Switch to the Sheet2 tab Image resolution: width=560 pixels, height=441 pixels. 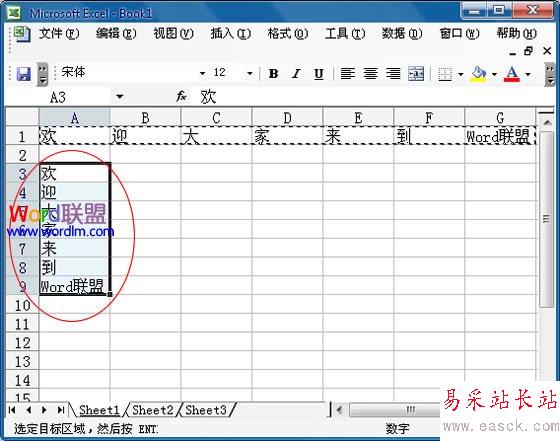[x=152, y=410]
